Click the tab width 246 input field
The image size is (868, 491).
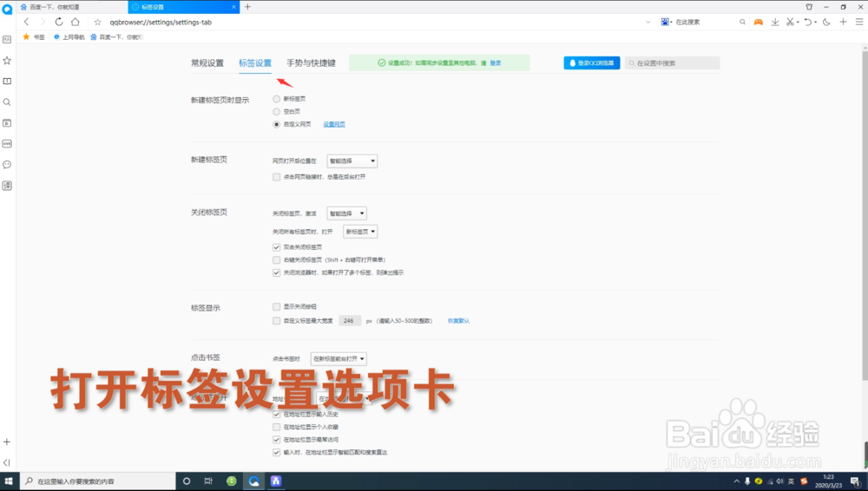pos(349,320)
